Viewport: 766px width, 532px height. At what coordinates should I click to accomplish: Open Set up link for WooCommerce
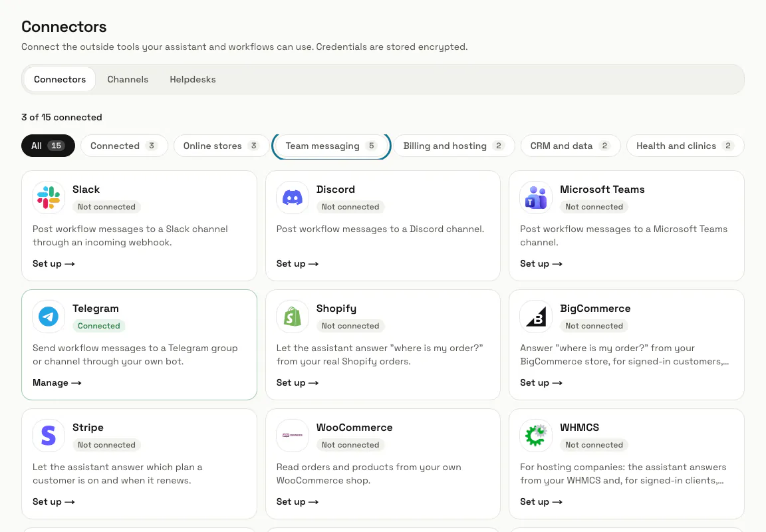tap(297, 501)
